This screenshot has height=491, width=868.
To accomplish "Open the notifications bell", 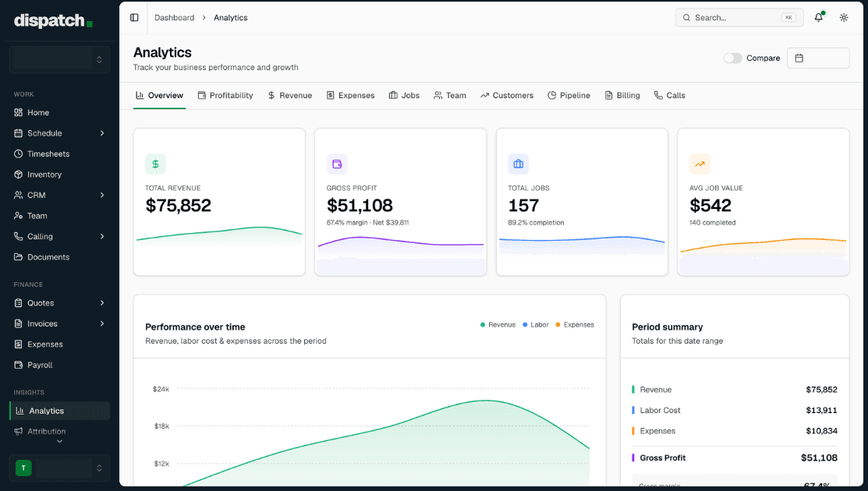I will tap(818, 18).
